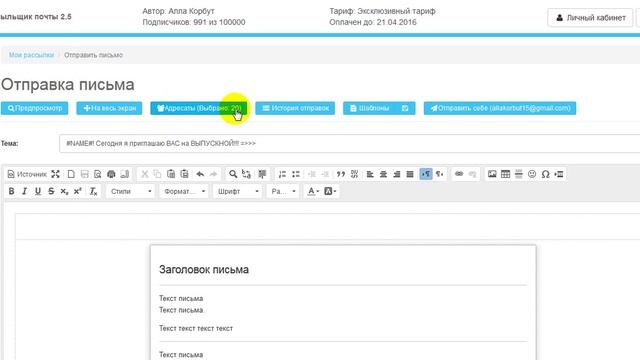The image size is (640, 360).
Task: Insert a table
Action: [505, 174]
